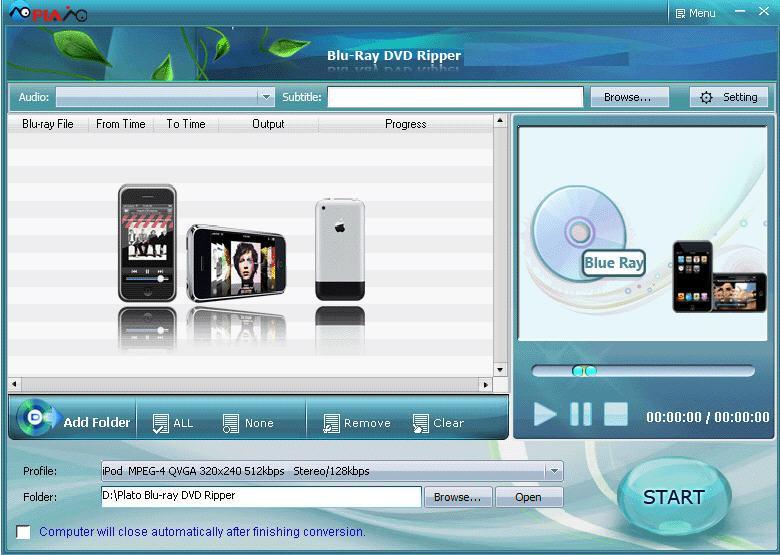Image resolution: width=780 pixels, height=555 pixels.
Task: Stop the preview playback
Action: coord(616,414)
